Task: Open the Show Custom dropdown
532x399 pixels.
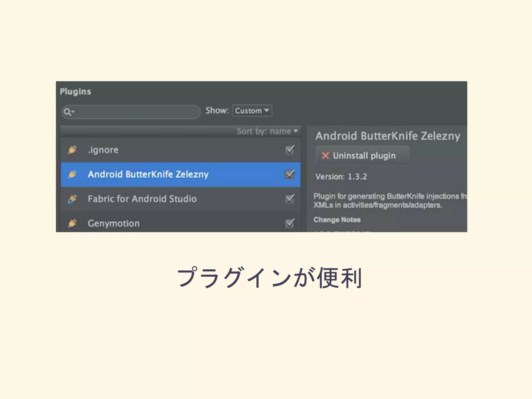Action: coord(252,111)
